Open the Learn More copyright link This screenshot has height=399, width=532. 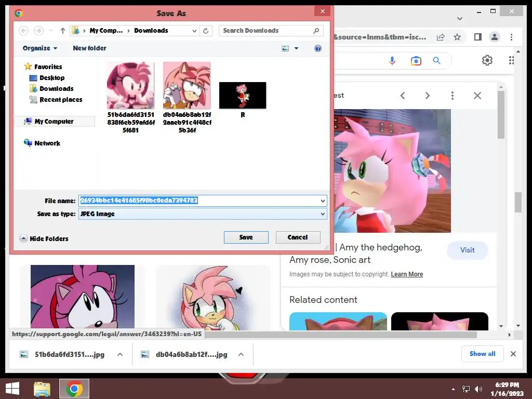[x=407, y=274]
